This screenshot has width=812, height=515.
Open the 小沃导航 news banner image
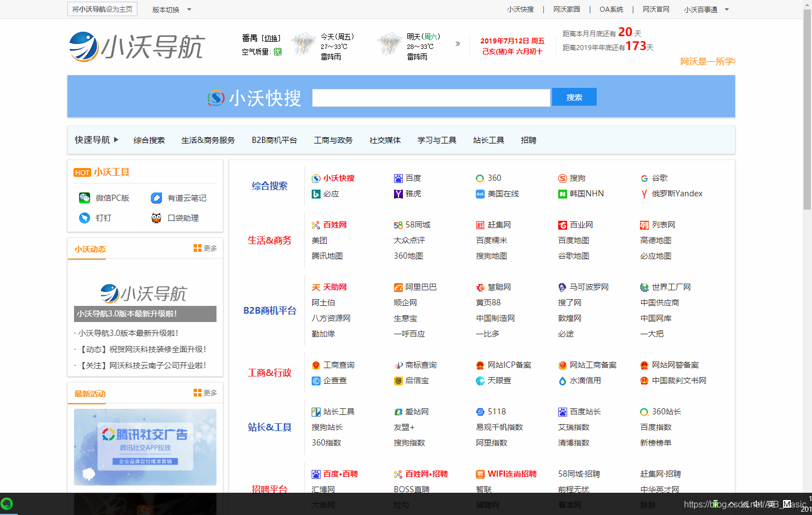pyautogui.click(x=145, y=293)
